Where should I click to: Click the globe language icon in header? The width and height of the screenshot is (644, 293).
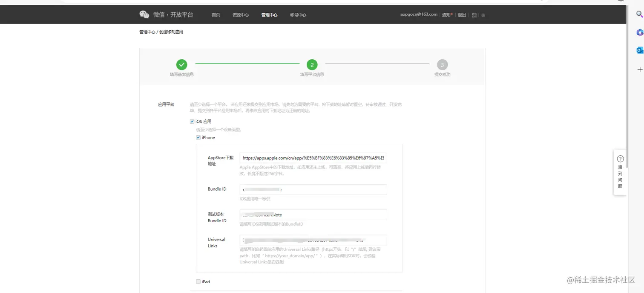click(483, 15)
